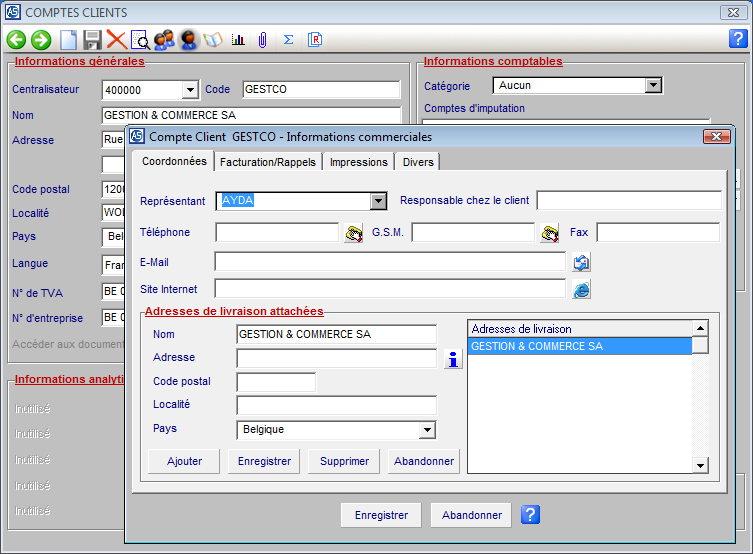Click the sigma totals icon
753x554 pixels.
[288, 40]
